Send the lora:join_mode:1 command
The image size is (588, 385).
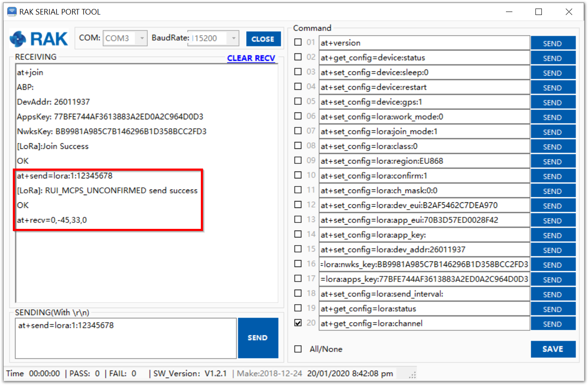click(553, 132)
